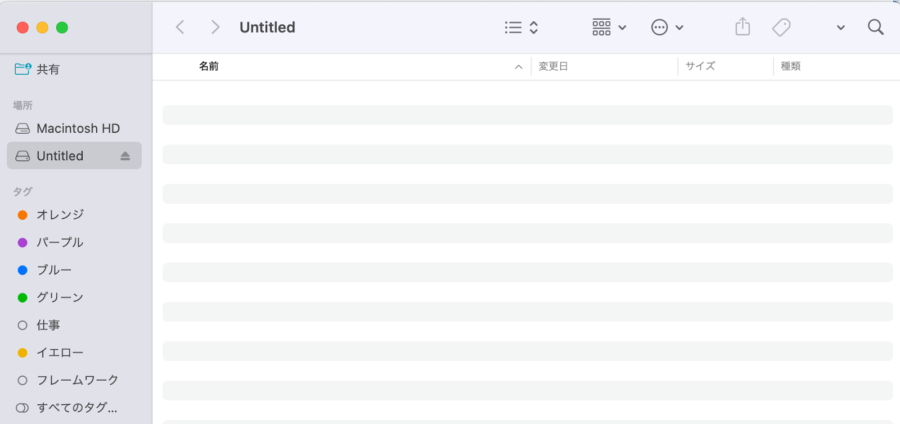Open the action ellipsis menu
The width and height of the screenshot is (900, 424).
668,27
